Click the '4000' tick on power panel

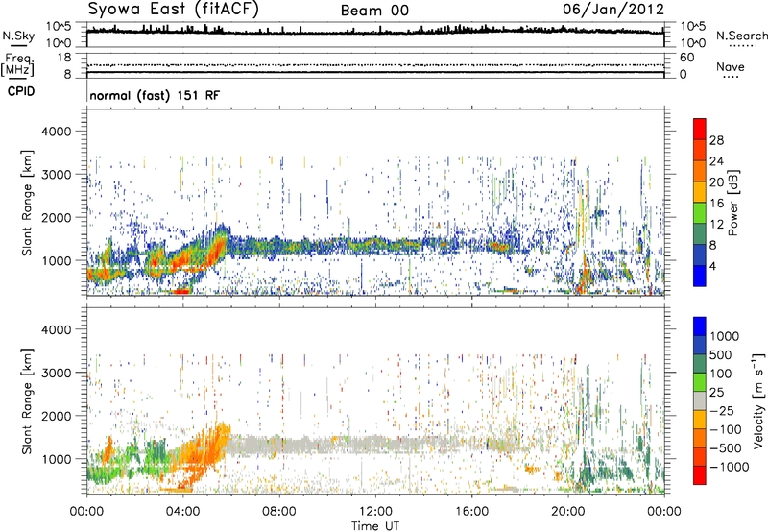(x=57, y=132)
